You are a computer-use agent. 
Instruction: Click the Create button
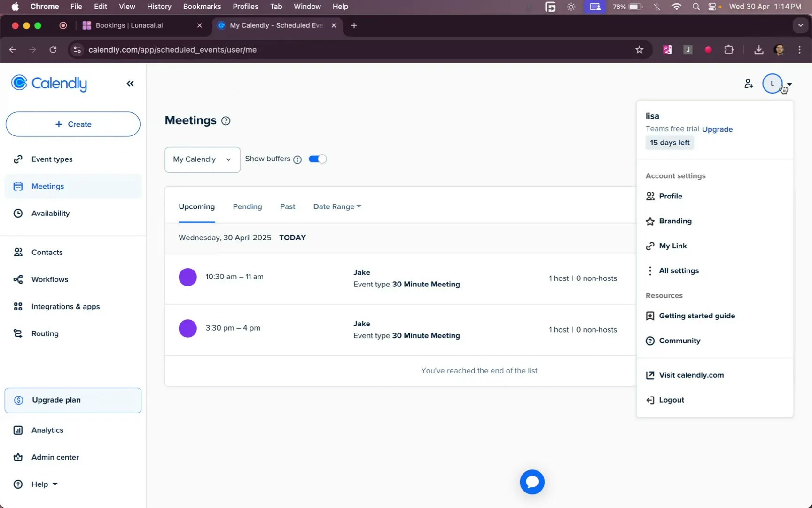73,124
